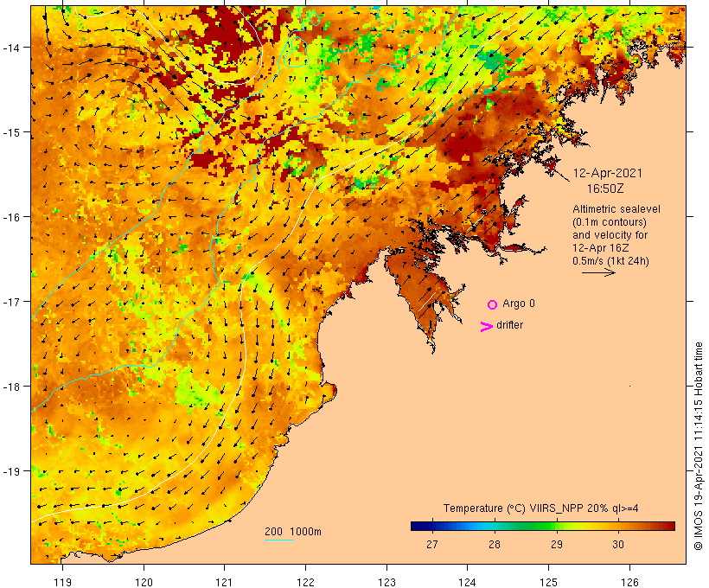Click the longitude axis label 122
Screen dimensions: 709x588
point(306,582)
